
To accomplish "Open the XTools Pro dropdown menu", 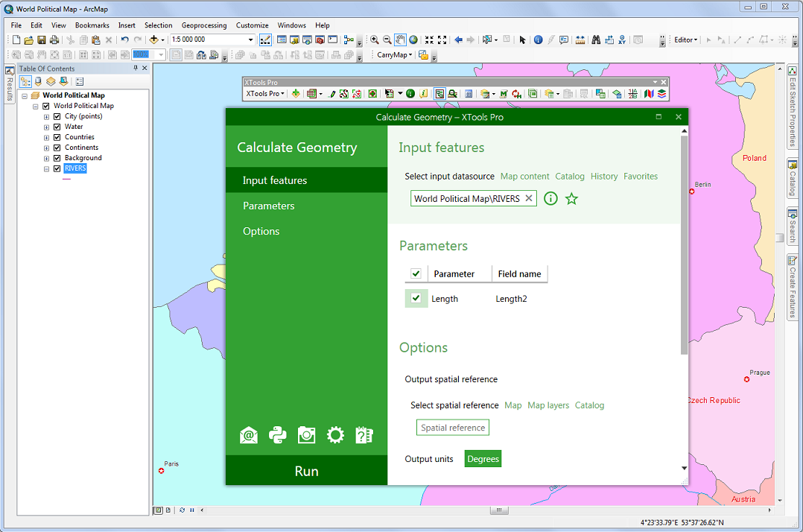I will (x=264, y=94).
